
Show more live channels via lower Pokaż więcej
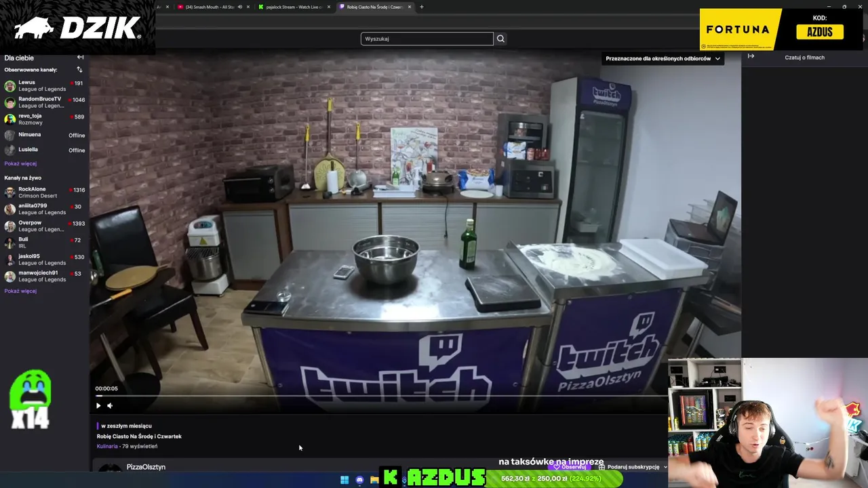tap(20, 291)
